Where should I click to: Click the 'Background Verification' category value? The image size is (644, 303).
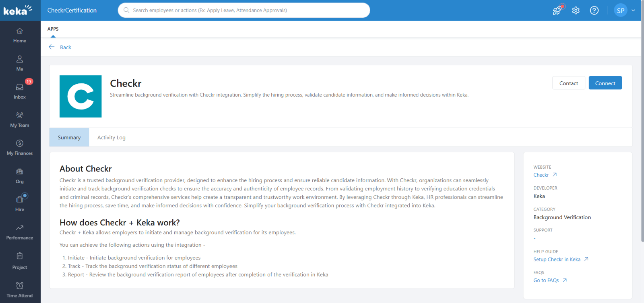click(562, 217)
